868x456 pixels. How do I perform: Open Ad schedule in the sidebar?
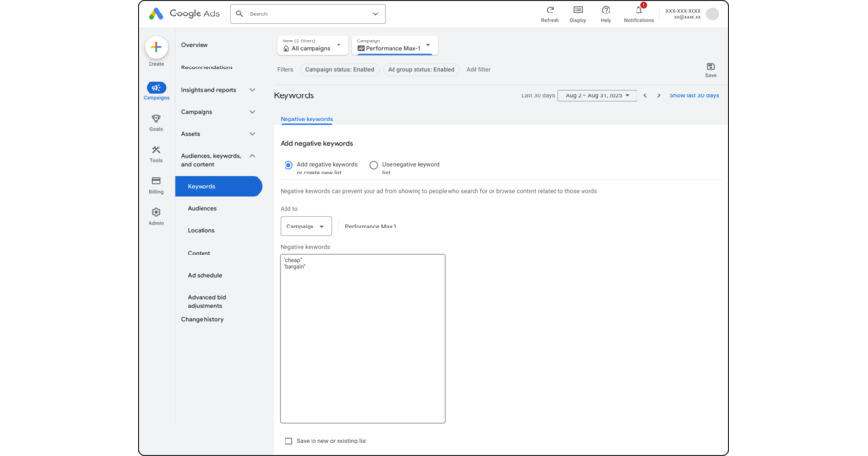point(204,275)
